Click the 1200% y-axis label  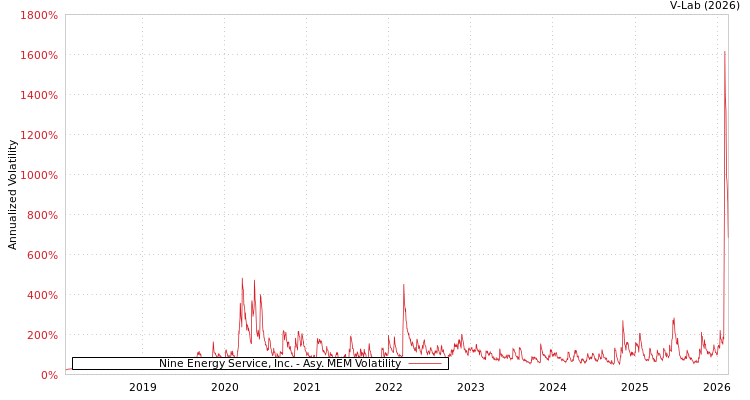pyautogui.click(x=39, y=135)
